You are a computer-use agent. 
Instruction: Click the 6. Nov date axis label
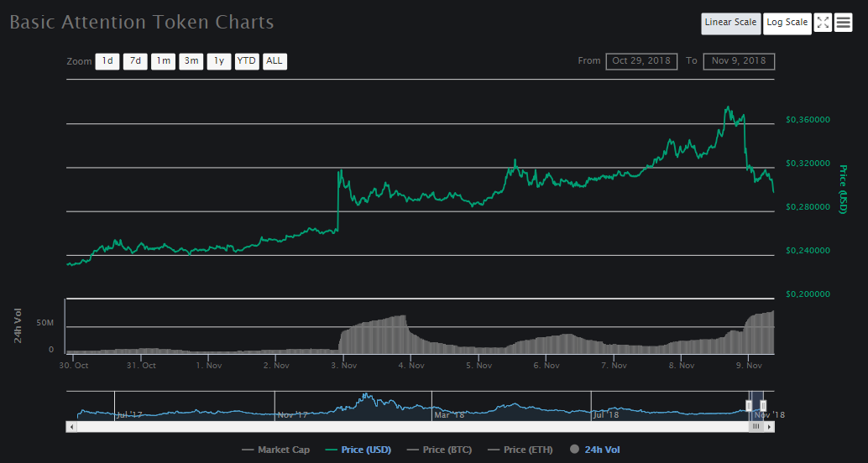[545, 366]
